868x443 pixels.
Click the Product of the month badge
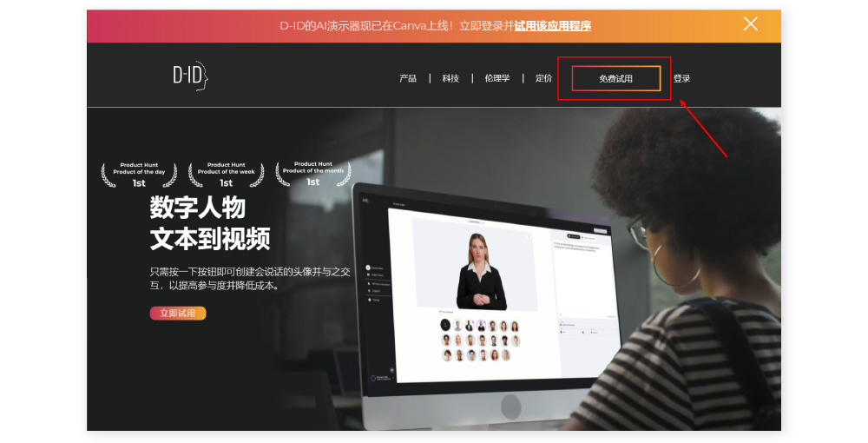(x=313, y=174)
